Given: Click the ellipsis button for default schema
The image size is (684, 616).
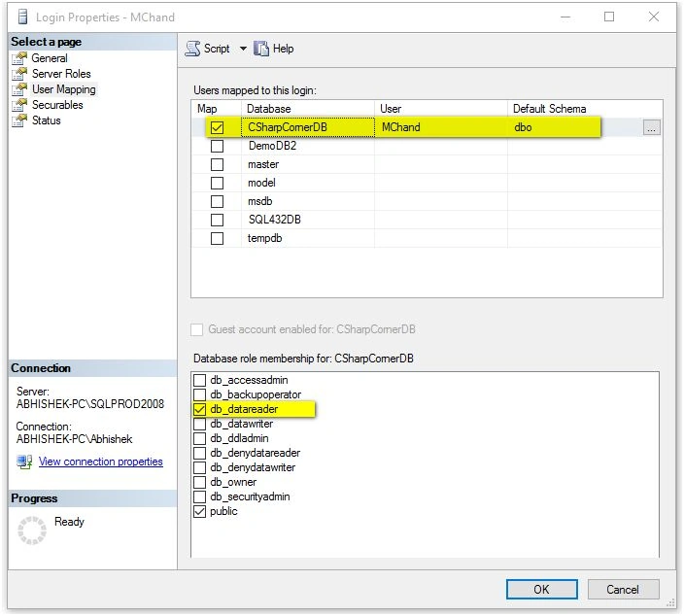Looking at the screenshot, I should [x=651, y=128].
